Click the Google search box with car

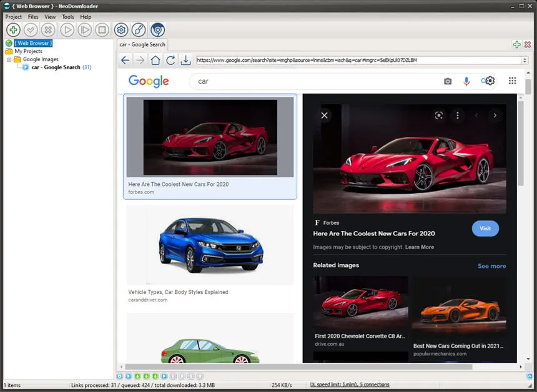coord(315,81)
